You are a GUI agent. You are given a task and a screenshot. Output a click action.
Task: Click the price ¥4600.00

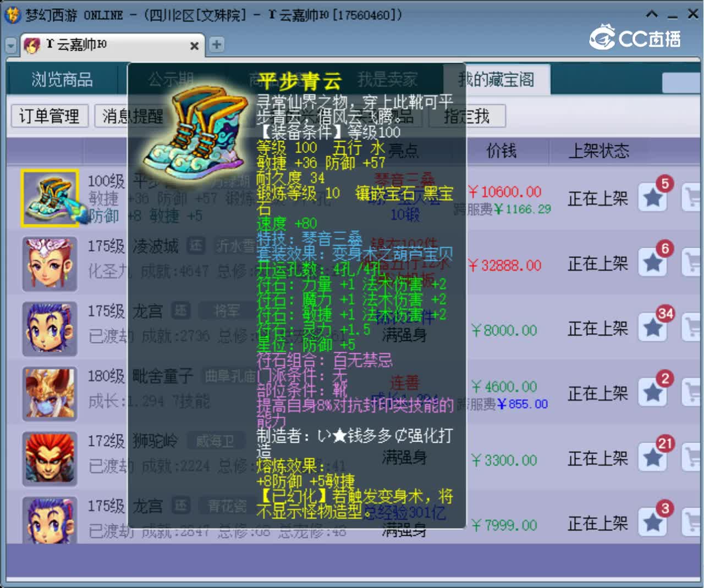[x=504, y=386]
